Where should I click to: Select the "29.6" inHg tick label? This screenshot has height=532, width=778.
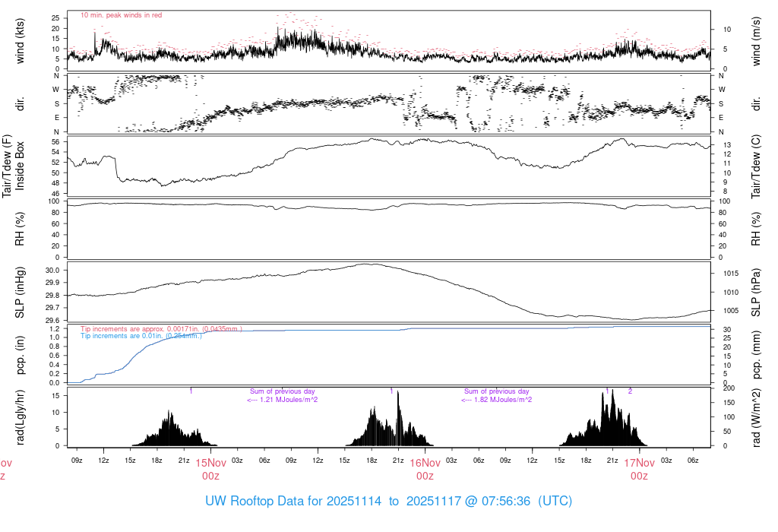tap(52, 321)
